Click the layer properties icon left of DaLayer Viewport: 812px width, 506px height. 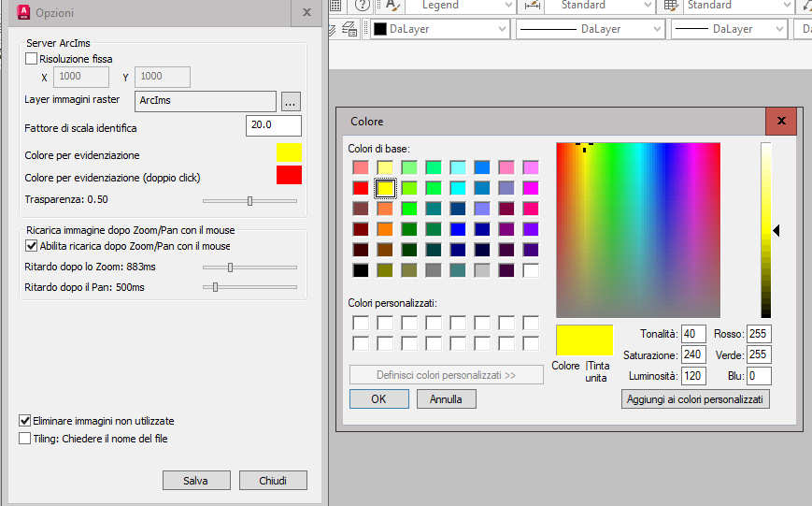[x=349, y=29]
